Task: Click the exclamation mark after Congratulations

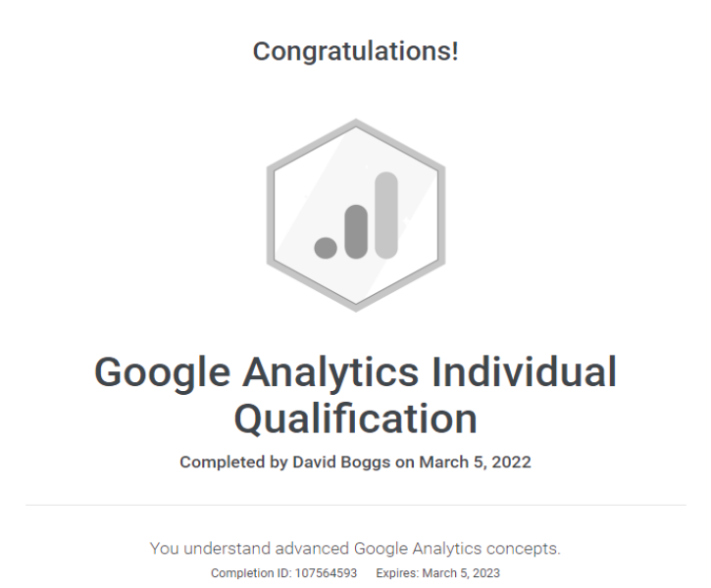Action: click(x=455, y=51)
